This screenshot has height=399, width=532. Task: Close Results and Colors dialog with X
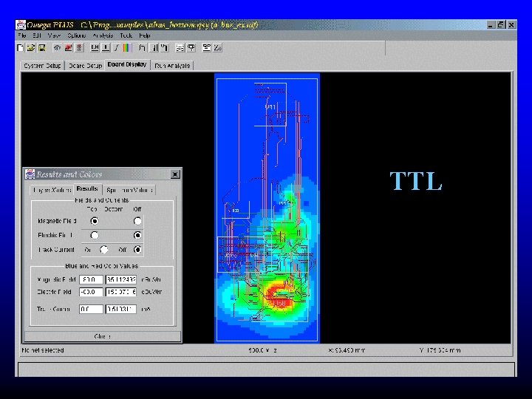click(175, 174)
